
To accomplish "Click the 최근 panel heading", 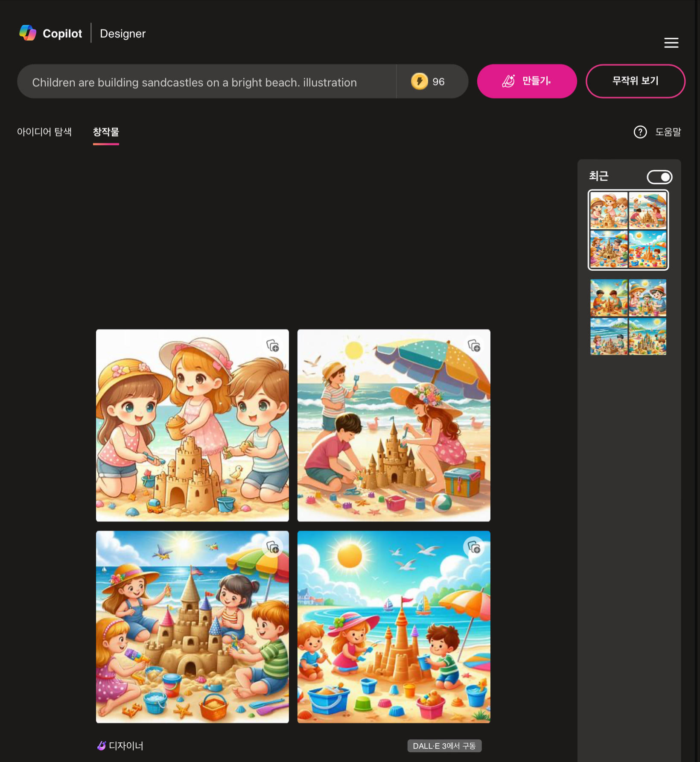I will coord(598,176).
